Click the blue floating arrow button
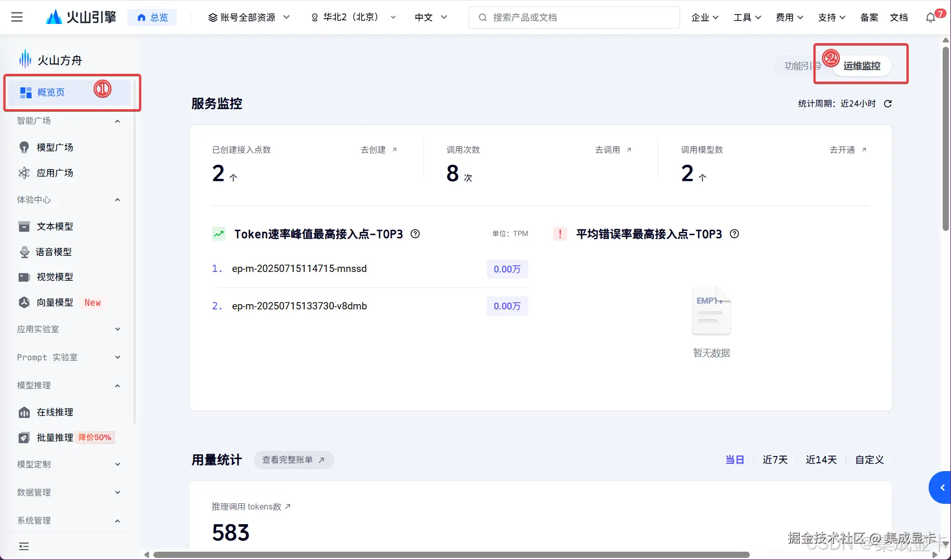 [x=941, y=488]
